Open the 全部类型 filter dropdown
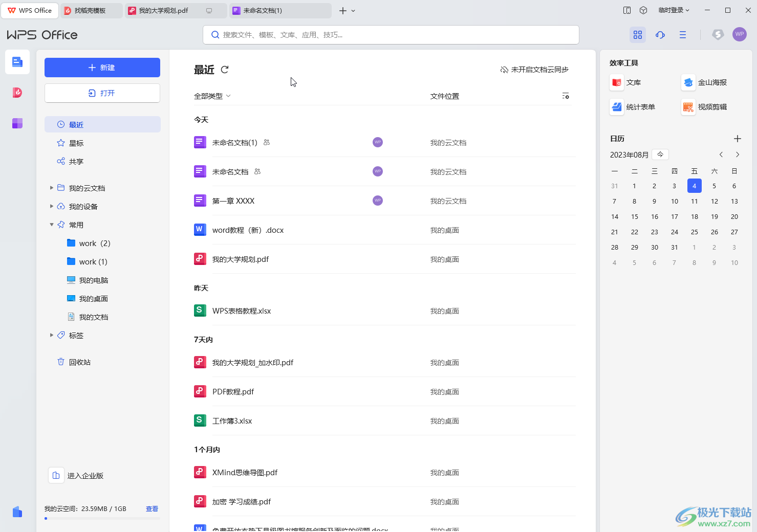 pyautogui.click(x=212, y=96)
